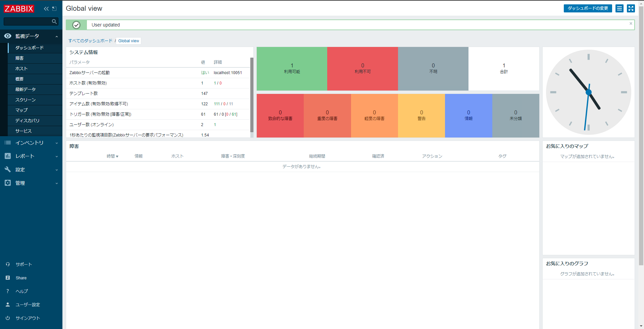Collapse the 監視データ menu section
Screen dimensions: 644x329
click(x=31, y=36)
